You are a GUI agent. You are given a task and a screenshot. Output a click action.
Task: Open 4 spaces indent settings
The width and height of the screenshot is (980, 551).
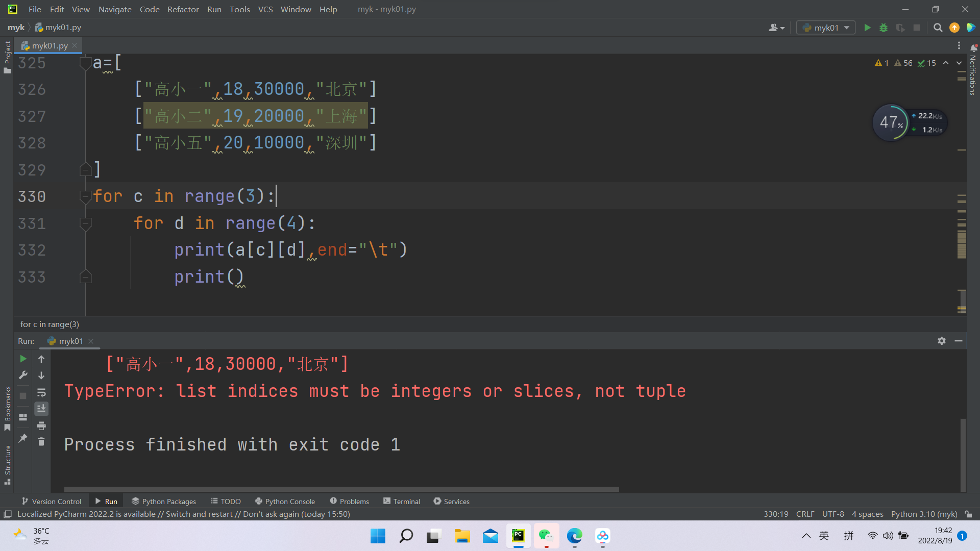[867, 514]
